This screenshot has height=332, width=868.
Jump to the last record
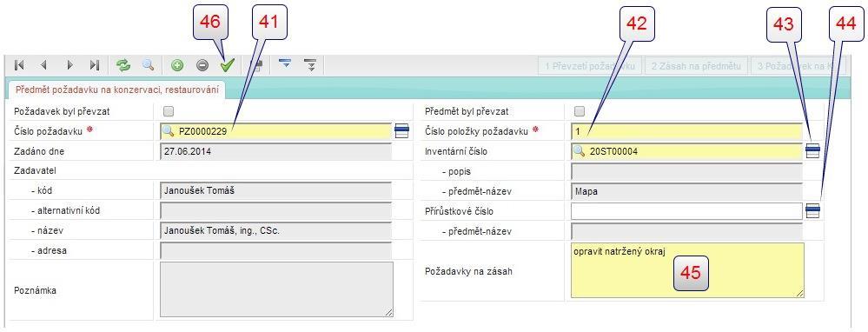pos(95,65)
